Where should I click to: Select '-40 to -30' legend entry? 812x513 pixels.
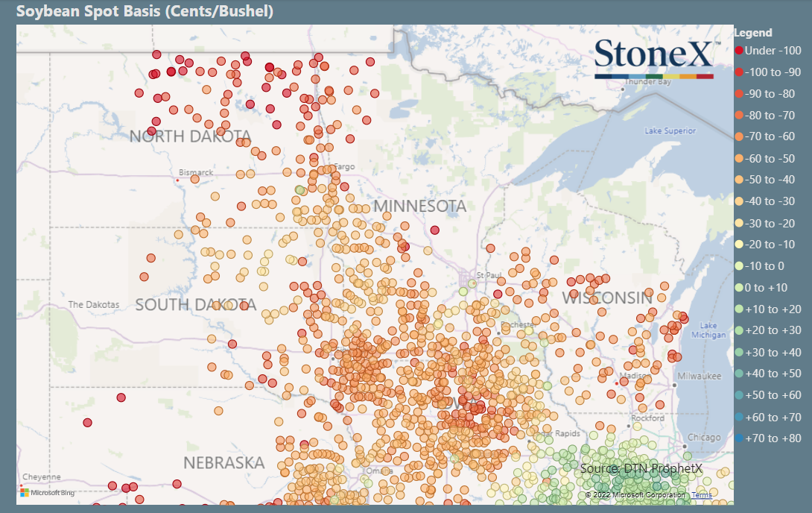coord(765,201)
